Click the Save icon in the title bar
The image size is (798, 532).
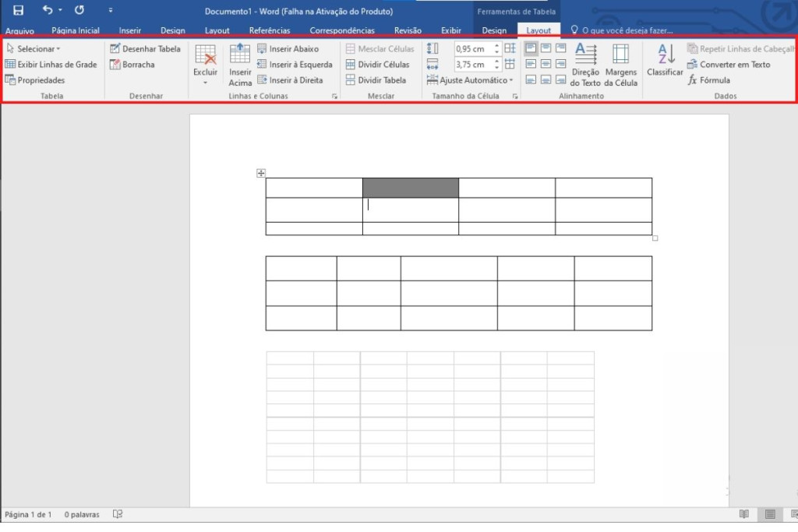(x=18, y=11)
